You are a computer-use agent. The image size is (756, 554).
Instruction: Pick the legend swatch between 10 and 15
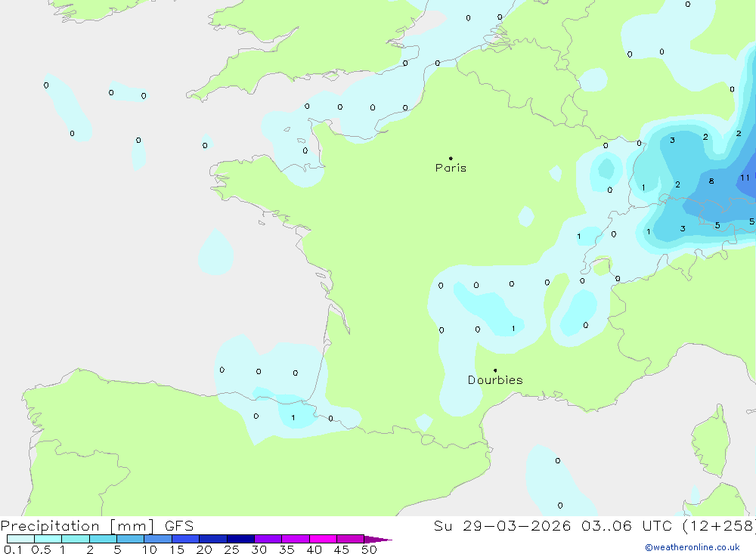[158, 539]
